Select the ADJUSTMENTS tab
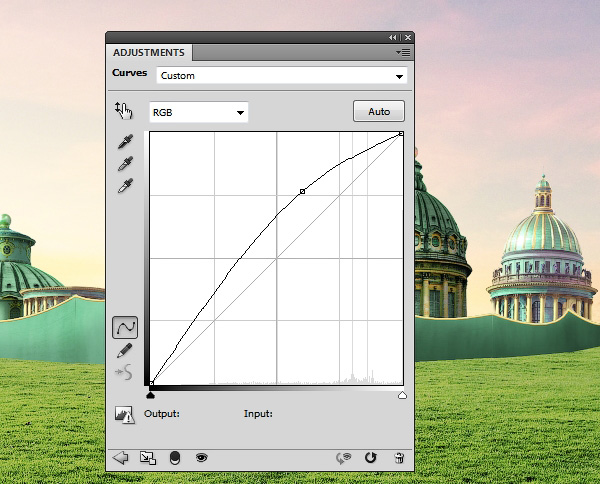600x484 pixels. [149, 53]
